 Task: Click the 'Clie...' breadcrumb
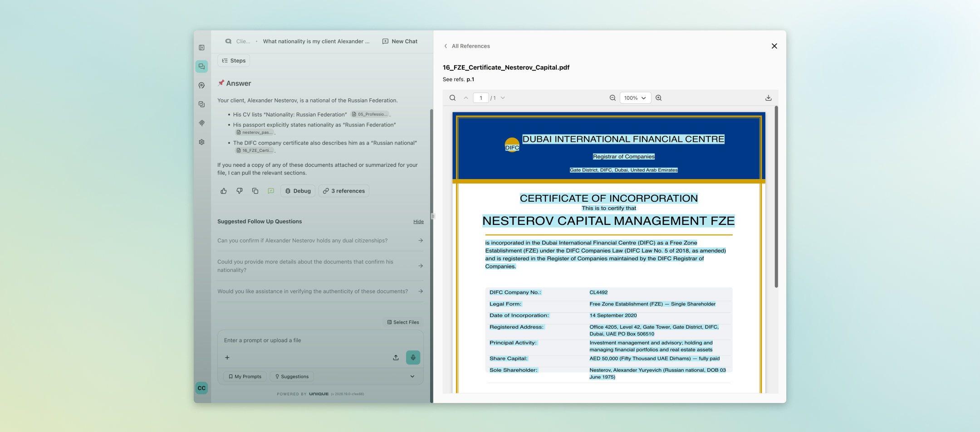243,41
